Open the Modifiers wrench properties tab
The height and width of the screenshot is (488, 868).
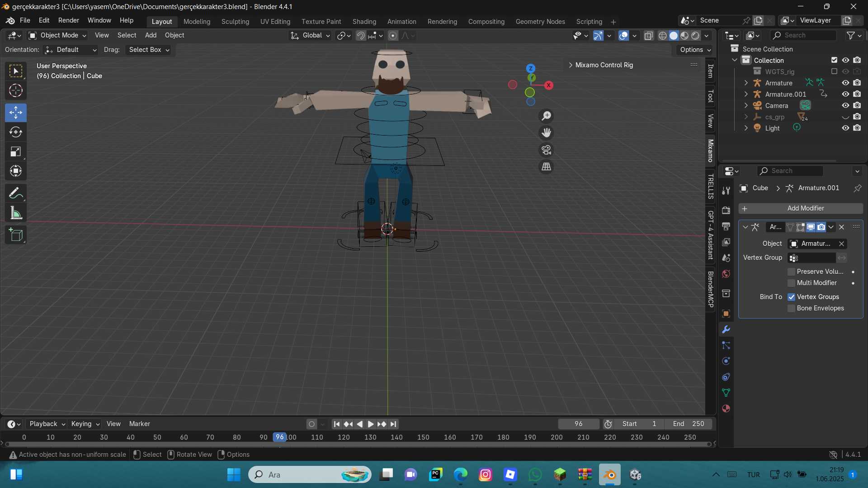click(x=726, y=329)
